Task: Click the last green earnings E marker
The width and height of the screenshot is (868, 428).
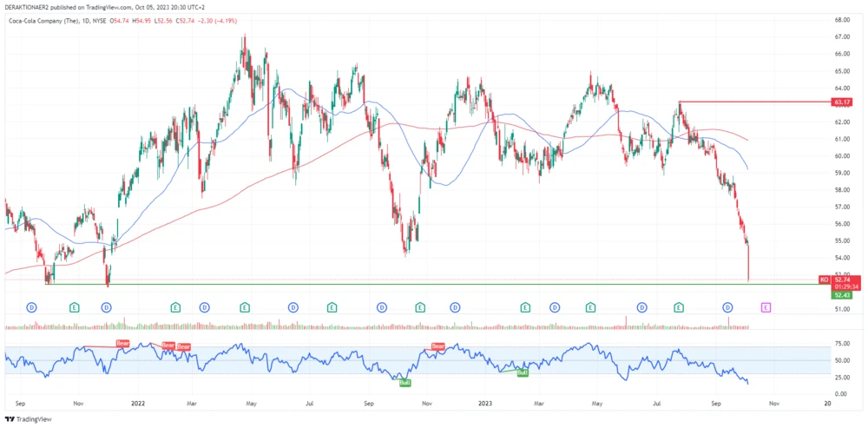Action: [x=679, y=307]
